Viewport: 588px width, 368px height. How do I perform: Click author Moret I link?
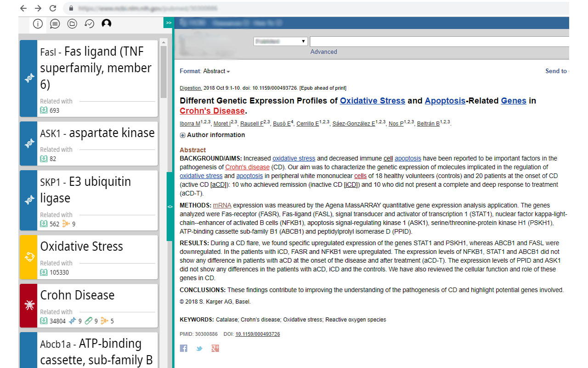(221, 124)
